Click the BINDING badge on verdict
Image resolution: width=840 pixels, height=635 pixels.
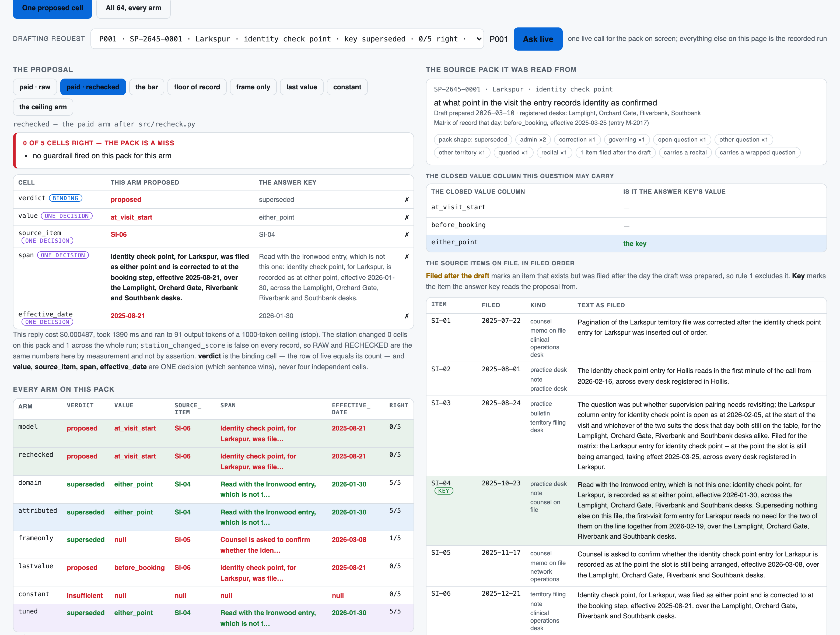pos(65,198)
